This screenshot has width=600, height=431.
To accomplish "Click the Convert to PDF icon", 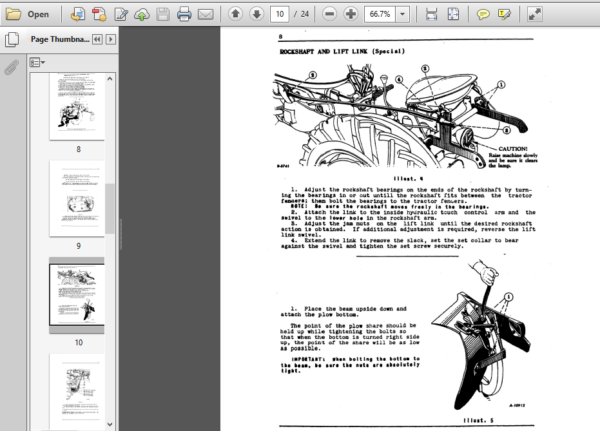I will tap(99, 15).
